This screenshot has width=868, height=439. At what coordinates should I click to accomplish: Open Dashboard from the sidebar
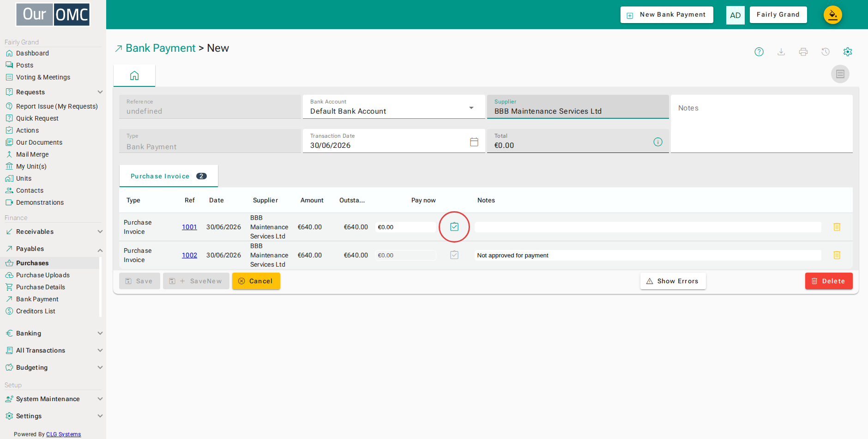coord(32,53)
